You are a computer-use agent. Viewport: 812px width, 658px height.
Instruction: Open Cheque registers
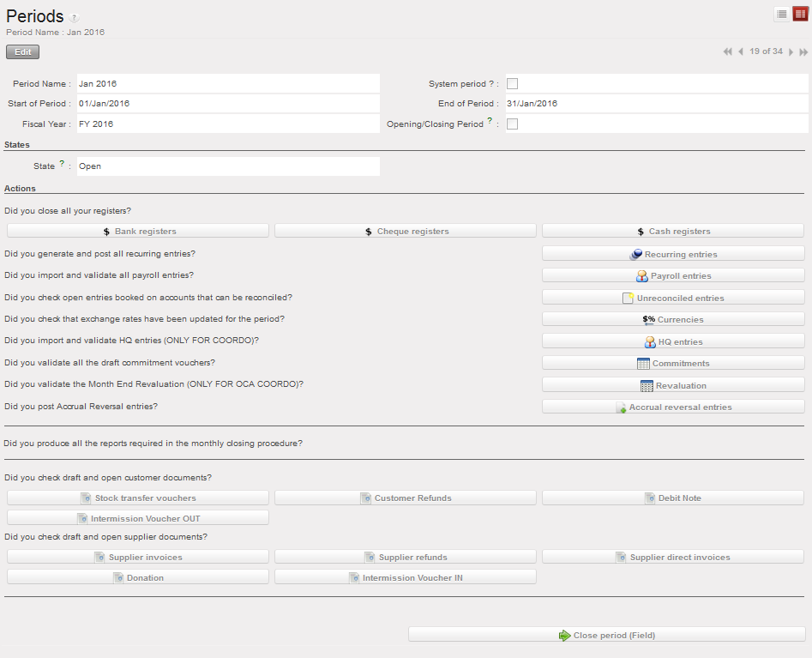[406, 231]
